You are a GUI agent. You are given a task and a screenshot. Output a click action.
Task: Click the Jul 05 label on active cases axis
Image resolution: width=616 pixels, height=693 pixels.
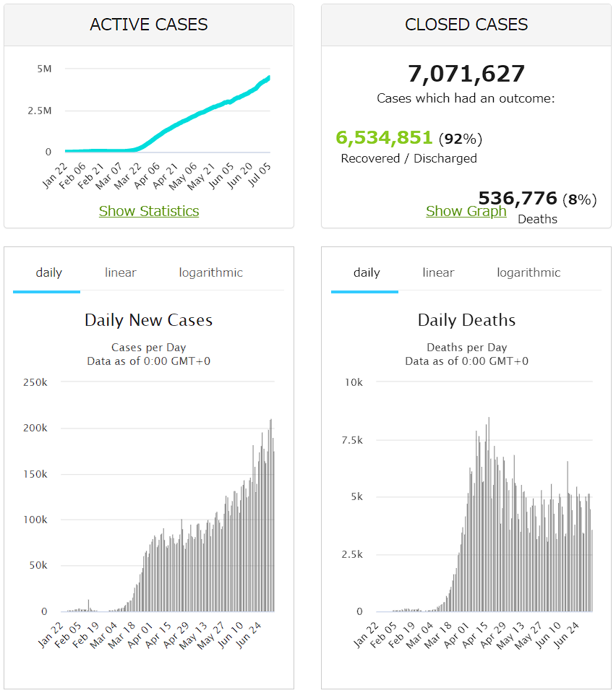260,175
